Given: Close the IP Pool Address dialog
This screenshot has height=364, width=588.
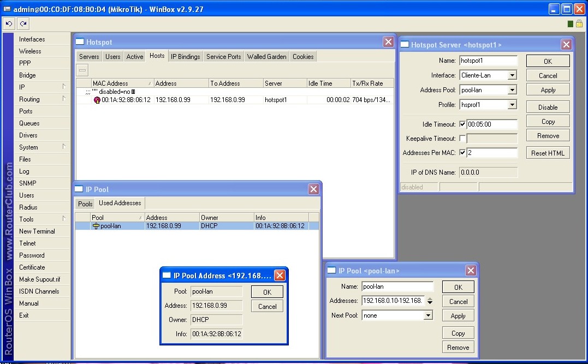Looking at the screenshot, I should tap(280, 276).
